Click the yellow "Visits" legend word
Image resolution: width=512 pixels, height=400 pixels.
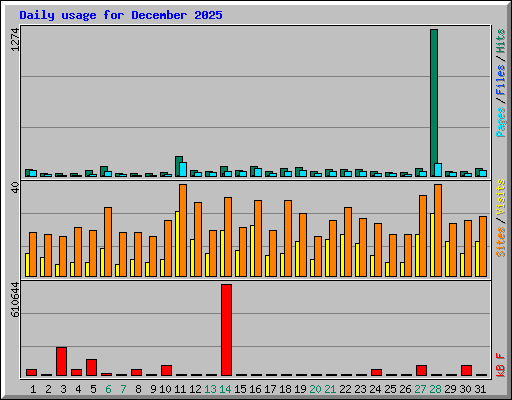click(x=501, y=197)
